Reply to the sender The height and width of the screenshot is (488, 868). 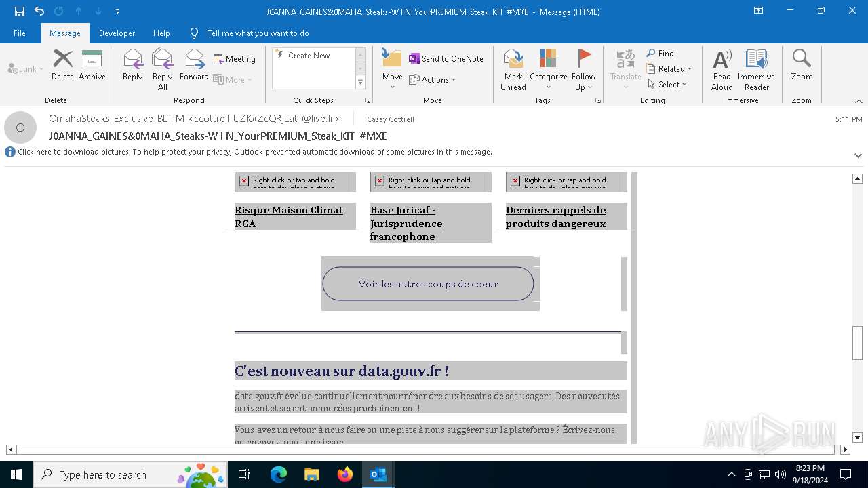click(132, 65)
